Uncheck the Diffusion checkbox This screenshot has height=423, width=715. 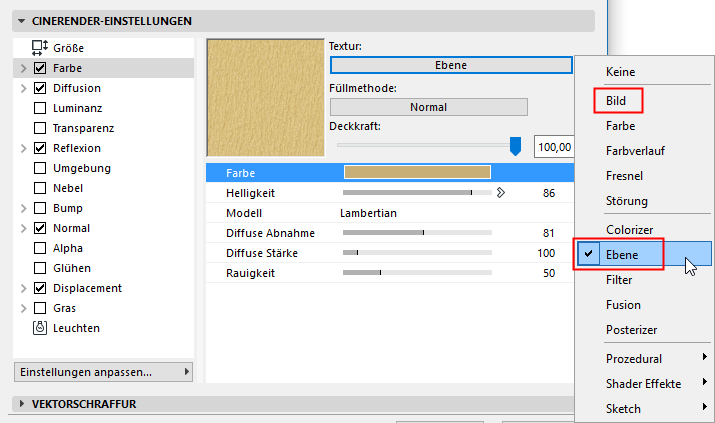pyautogui.click(x=40, y=88)
